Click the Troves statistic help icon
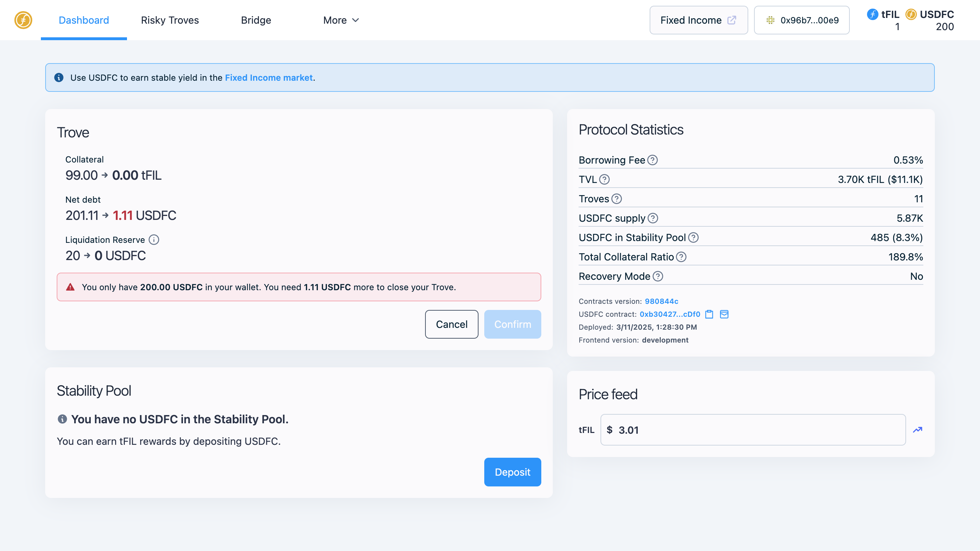 point(617,199)
